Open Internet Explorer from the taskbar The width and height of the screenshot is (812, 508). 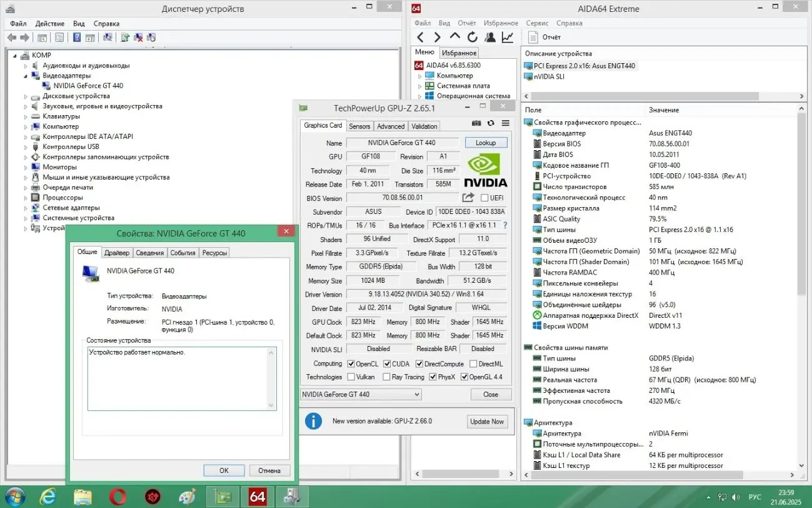[48, 496]
